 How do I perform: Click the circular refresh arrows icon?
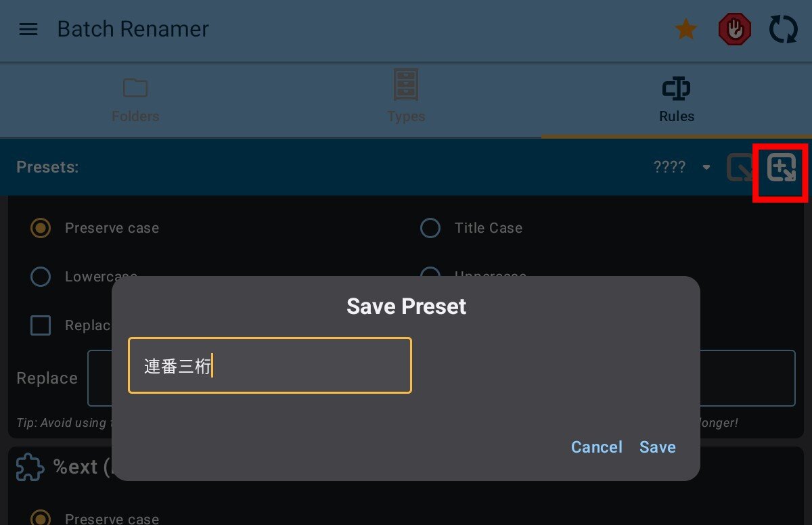coord(784,30)
